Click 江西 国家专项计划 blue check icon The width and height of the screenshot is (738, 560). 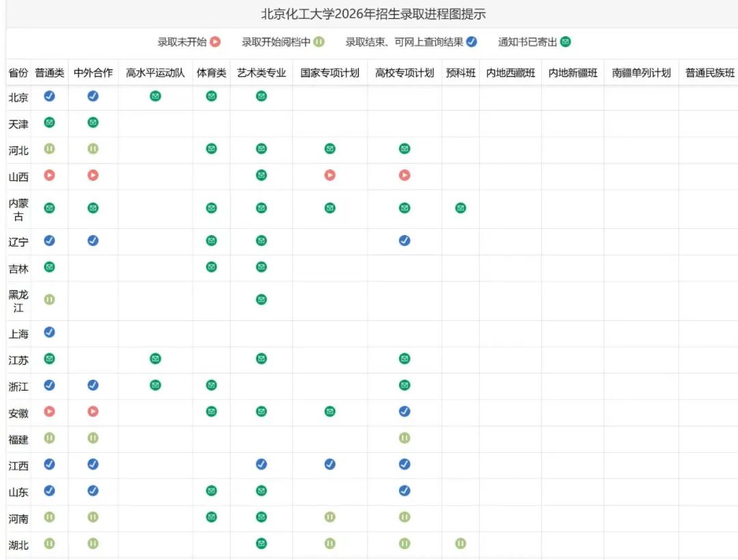[x=330, y=464]
